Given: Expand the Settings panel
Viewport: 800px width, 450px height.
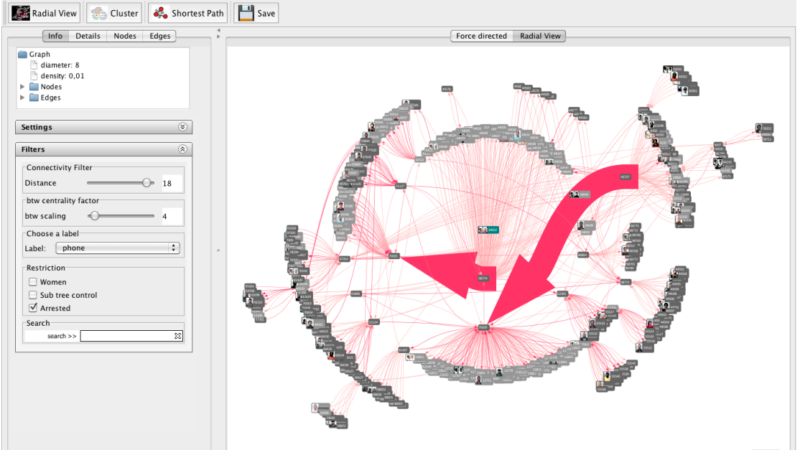Looking at the screenshot, I should pyautogui.click(x=182, y=128).
